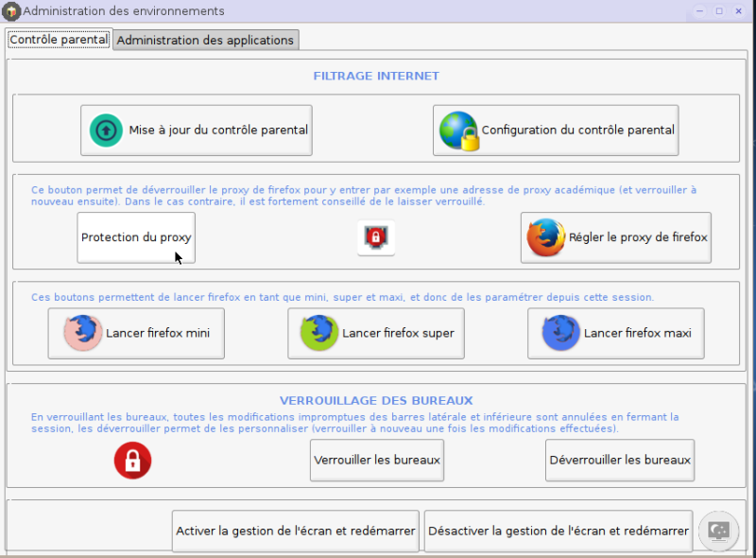Image resolution: width=756 pixels, height=558 pixels.
Task: Click the proxy unlock explanation paragraph
Action: point(364,196)
